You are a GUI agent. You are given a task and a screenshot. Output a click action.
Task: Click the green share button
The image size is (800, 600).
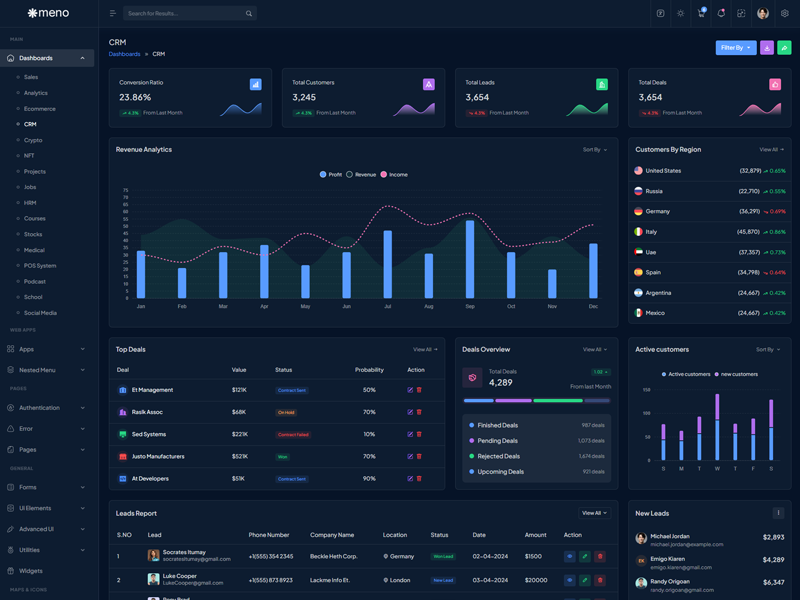coord(784,47)
